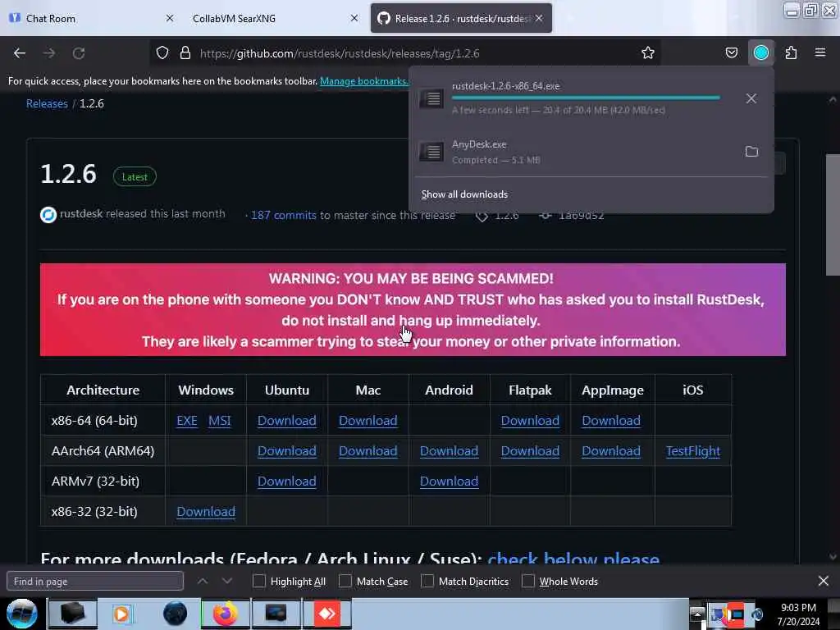Download Ubuntu AArch64 build
This screenshot has height=630, width=840.
pyautogui.click(x=286, y=451)
